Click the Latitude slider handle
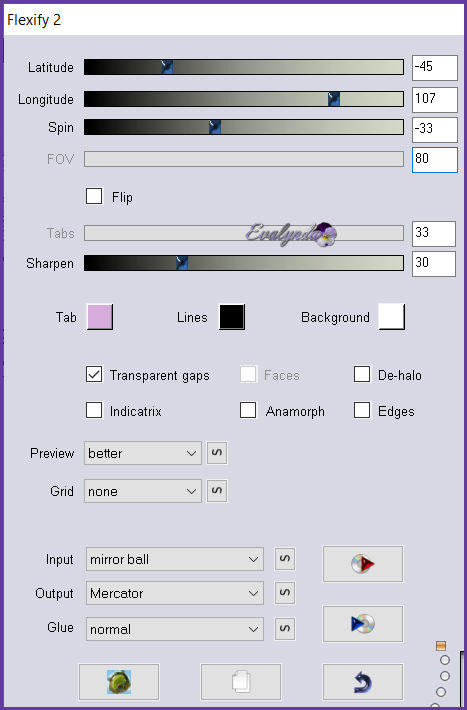467x710 pixels. click(x=167, y=67)
